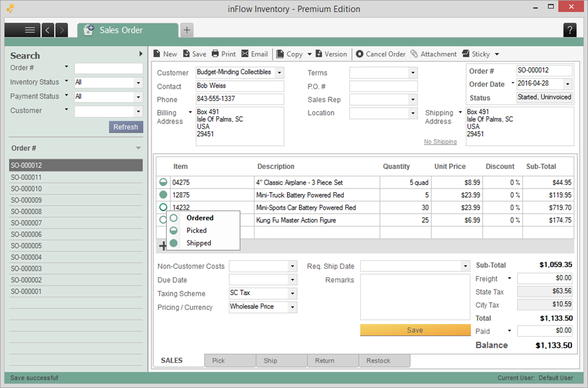
Task: Email the sales order
Action: coord(255,54)
